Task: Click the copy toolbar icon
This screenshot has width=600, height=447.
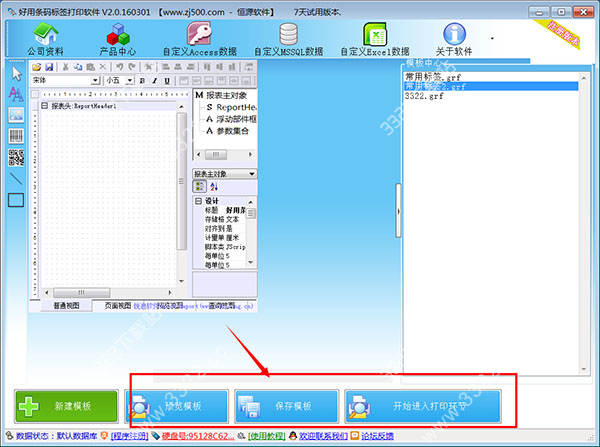Action: 78,67
